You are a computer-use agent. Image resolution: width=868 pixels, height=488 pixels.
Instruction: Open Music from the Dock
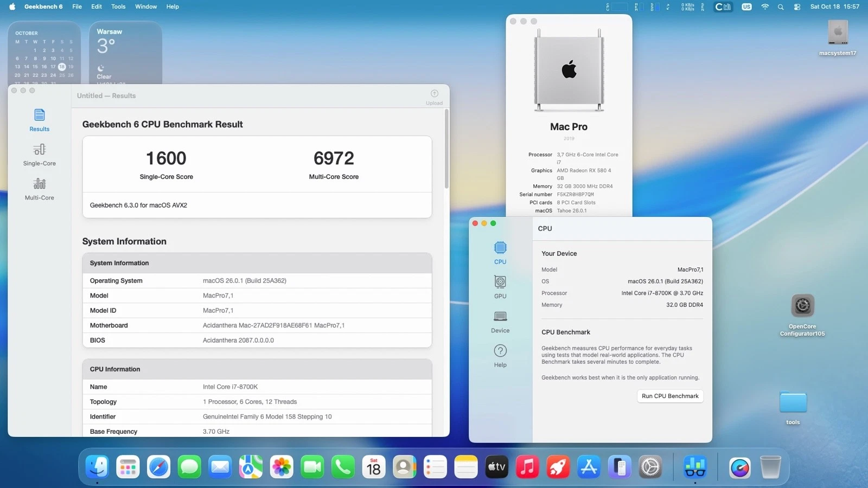click(527, 467)
